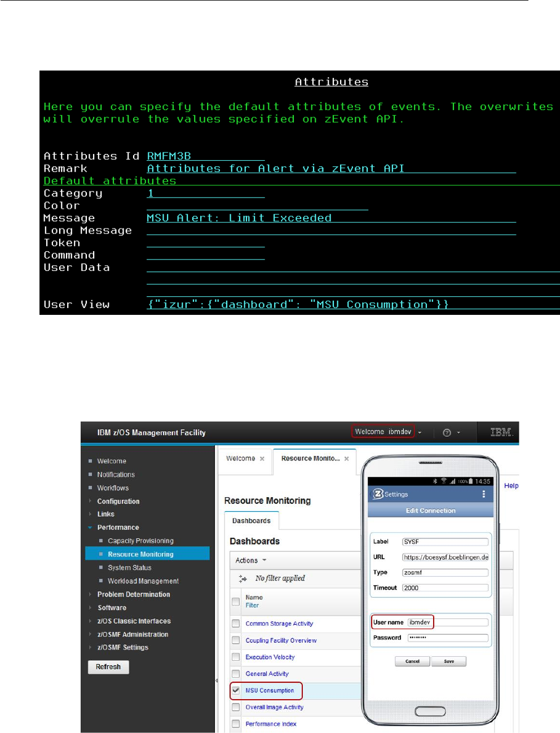Click the User name field on phone
The width and height of the screenshot is (560, 733).
(x=448, y=622)
